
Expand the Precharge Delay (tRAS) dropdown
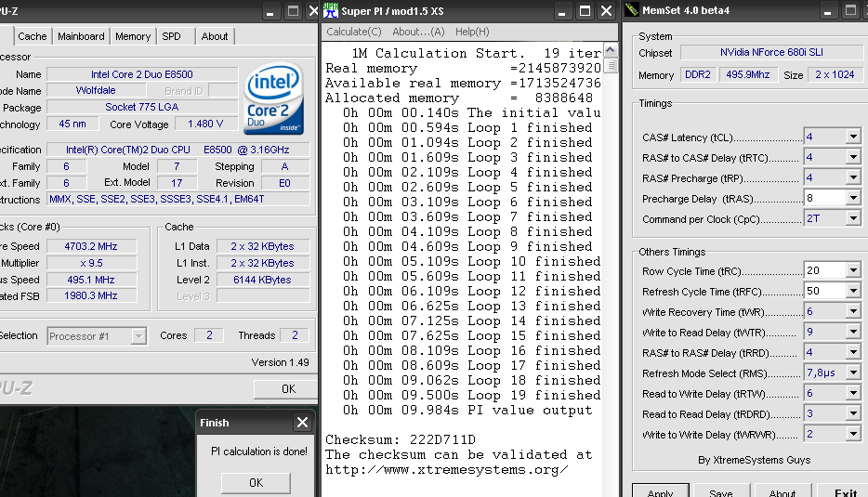click(853, 198)
